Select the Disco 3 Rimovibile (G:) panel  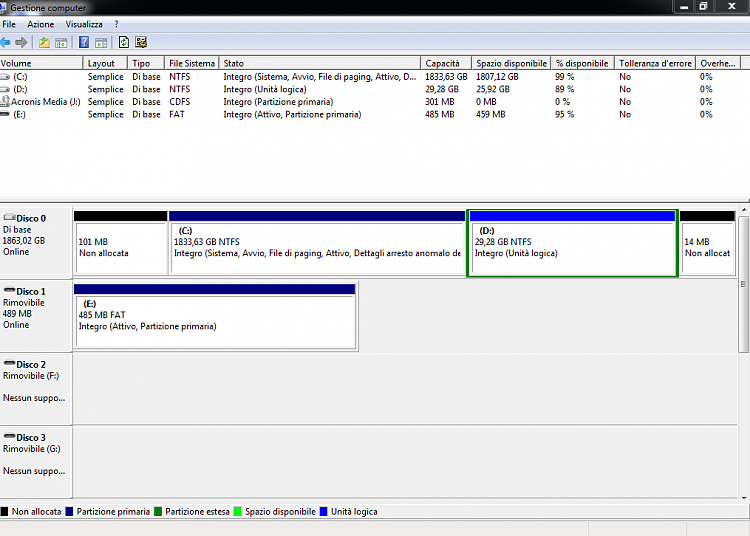tap(36, 462)
